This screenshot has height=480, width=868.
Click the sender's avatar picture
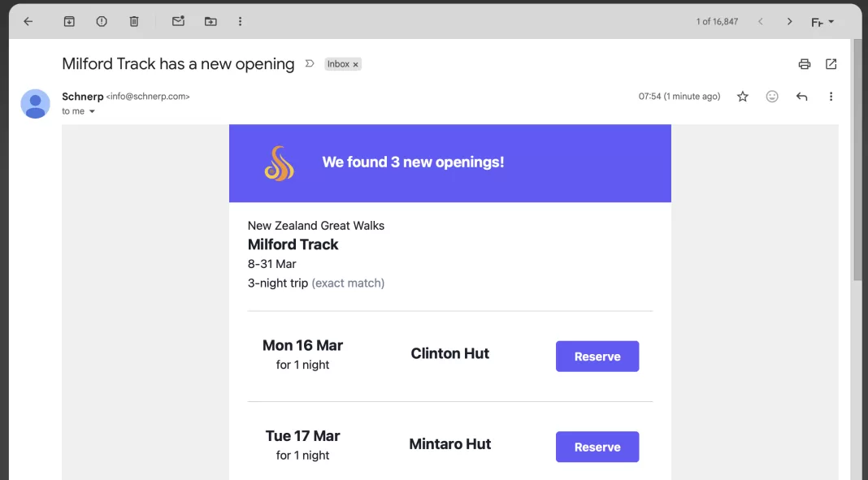click(x=35, y=104)
